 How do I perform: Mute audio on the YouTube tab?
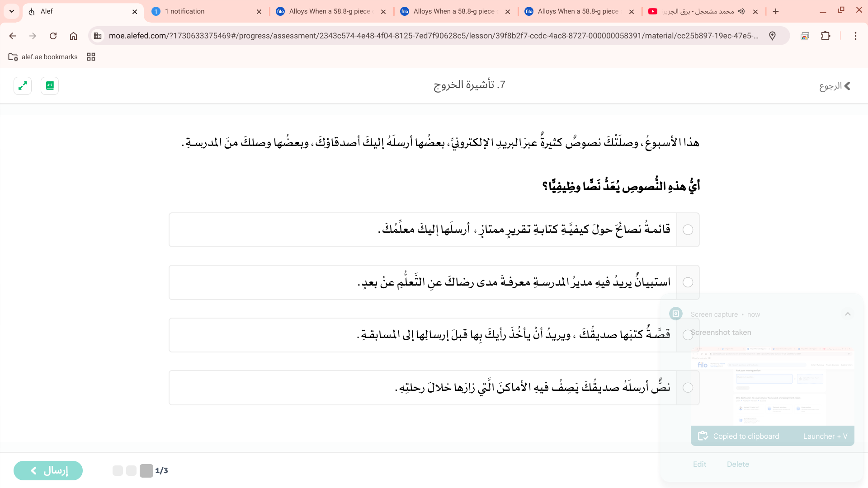pos(741,11)
